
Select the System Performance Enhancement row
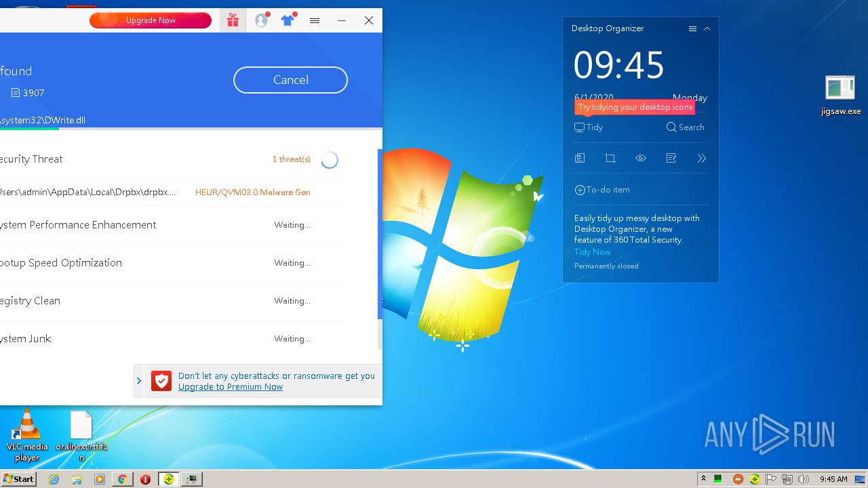coord(174,225)
